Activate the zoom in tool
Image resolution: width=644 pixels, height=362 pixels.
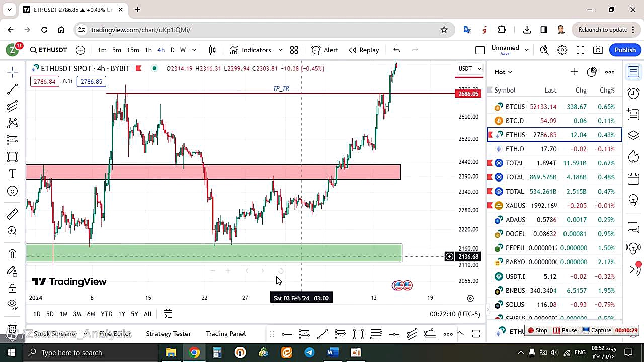point(13,231)
